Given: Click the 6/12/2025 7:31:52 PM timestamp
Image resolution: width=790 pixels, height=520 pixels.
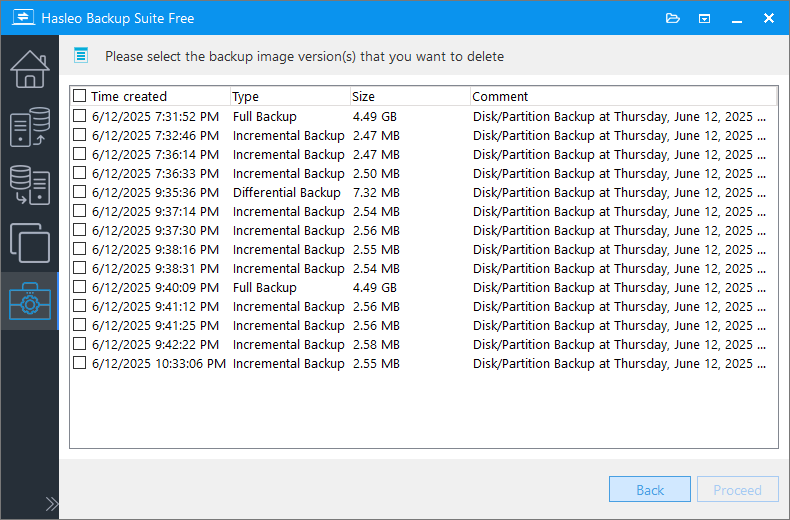Looking at the screenshot, I should [155, 117].
